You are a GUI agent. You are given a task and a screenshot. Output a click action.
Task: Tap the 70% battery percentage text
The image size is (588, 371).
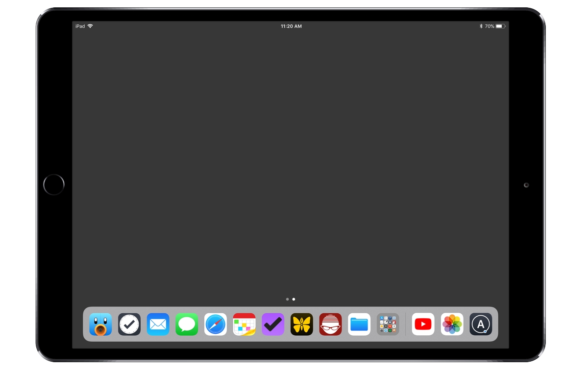click(490, 26)
